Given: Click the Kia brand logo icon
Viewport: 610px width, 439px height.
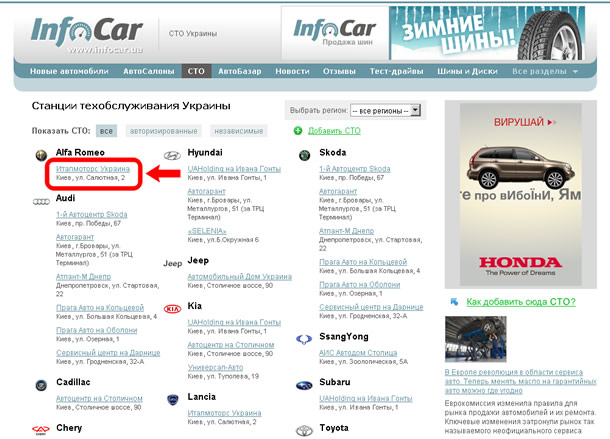Looking at the screenshot, I should point(172,309).
